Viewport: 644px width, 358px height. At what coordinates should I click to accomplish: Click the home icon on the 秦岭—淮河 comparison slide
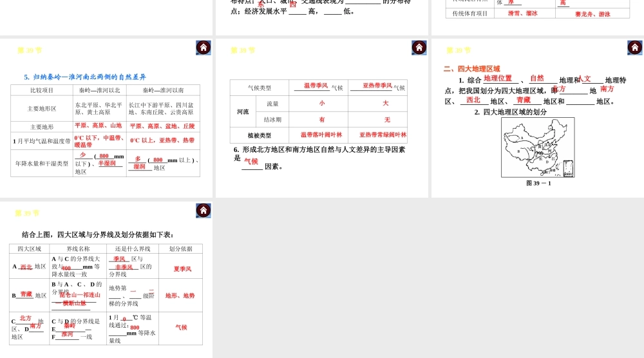point(204,48)
